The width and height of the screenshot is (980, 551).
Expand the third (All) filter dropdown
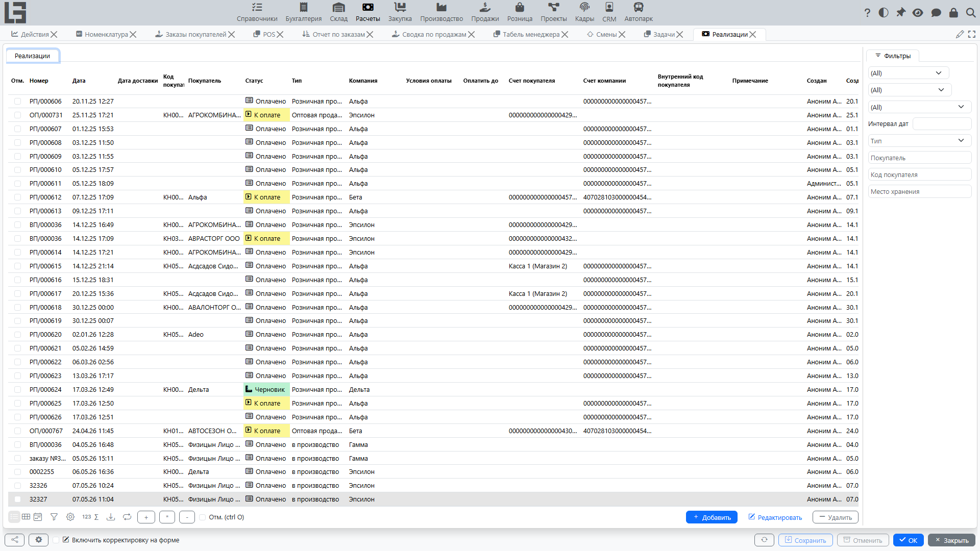coord(919,107)
